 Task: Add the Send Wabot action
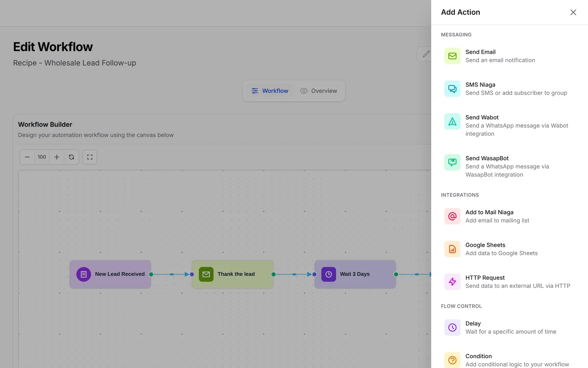pyautogui.click(x=510, y=126)
